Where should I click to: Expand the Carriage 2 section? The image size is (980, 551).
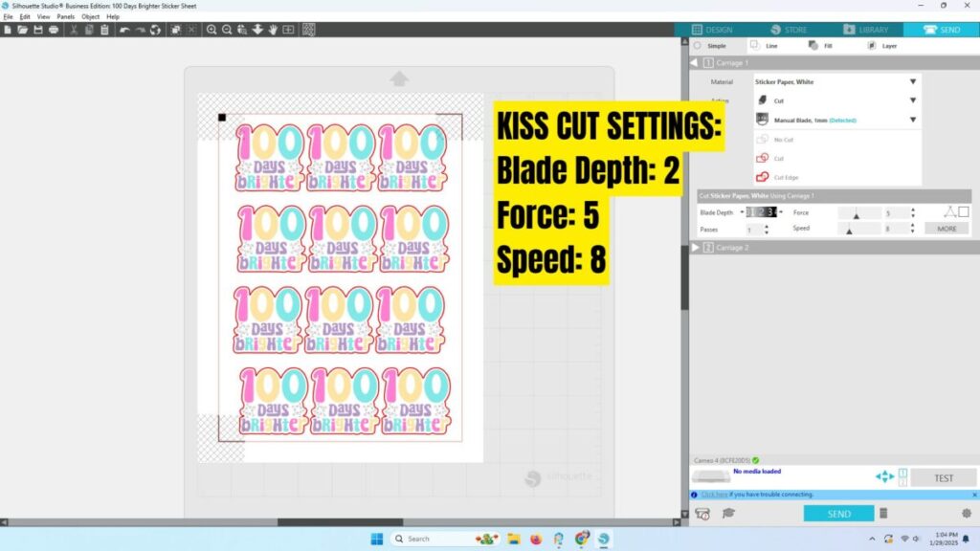click(x=695, y=248)
